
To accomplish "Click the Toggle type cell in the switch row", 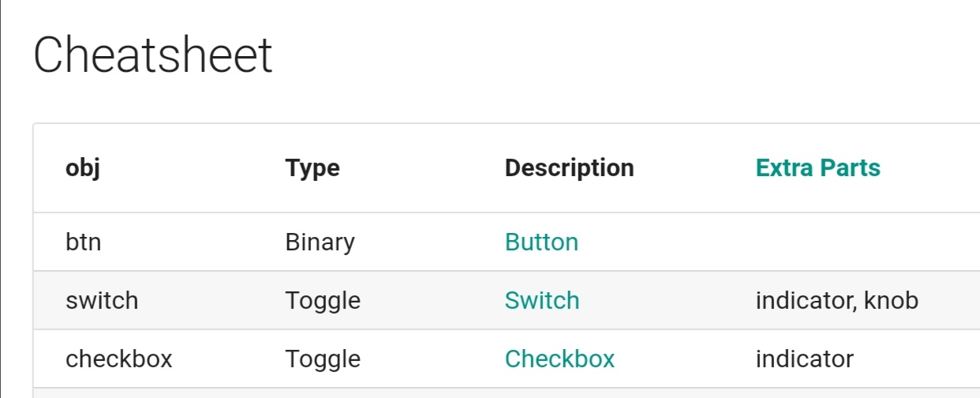I will tap(323, 300).
